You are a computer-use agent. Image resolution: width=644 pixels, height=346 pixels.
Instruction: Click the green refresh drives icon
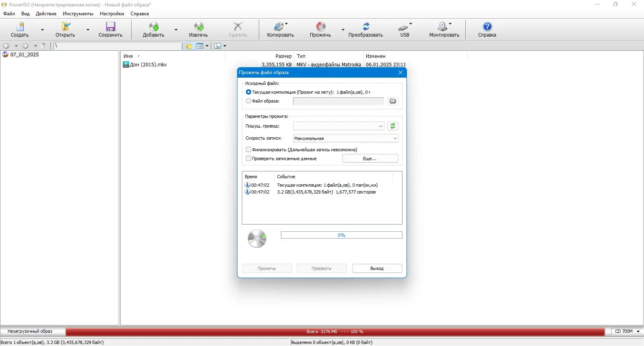tap(393, 126)
